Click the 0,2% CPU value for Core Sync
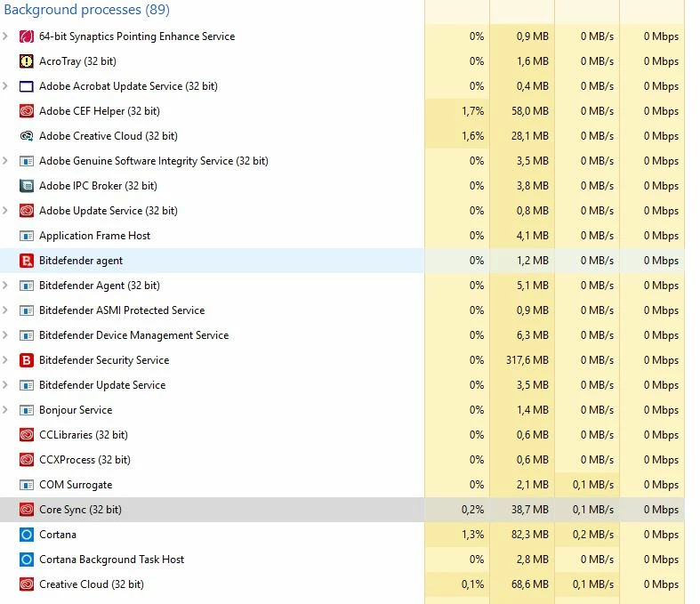 (x=473, y=510)
